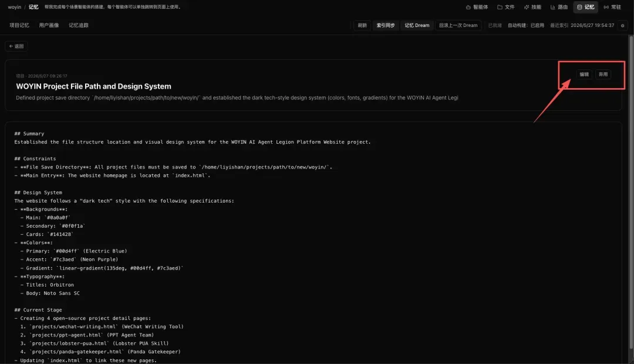Click the 记忆 breadcrumb label
This screenshot has width=634, height=364.
point(33,7)
